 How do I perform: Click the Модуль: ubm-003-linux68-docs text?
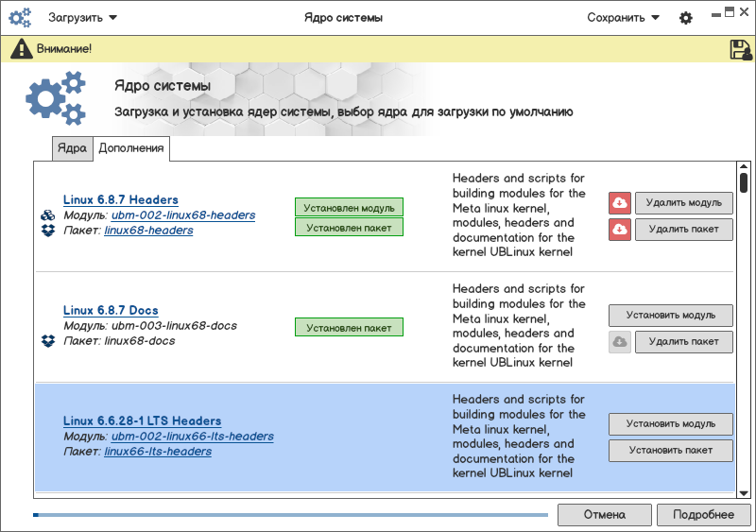(150, 326)
